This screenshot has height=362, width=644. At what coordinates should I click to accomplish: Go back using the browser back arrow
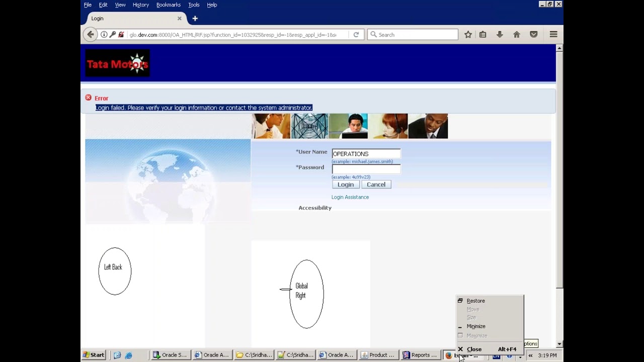point(90,35)
